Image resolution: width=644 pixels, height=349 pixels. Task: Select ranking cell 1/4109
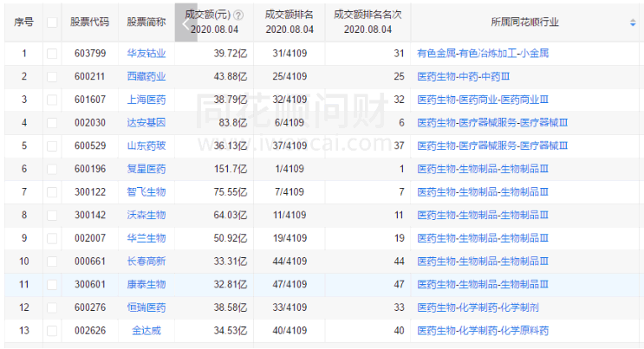tap(289, 169)
